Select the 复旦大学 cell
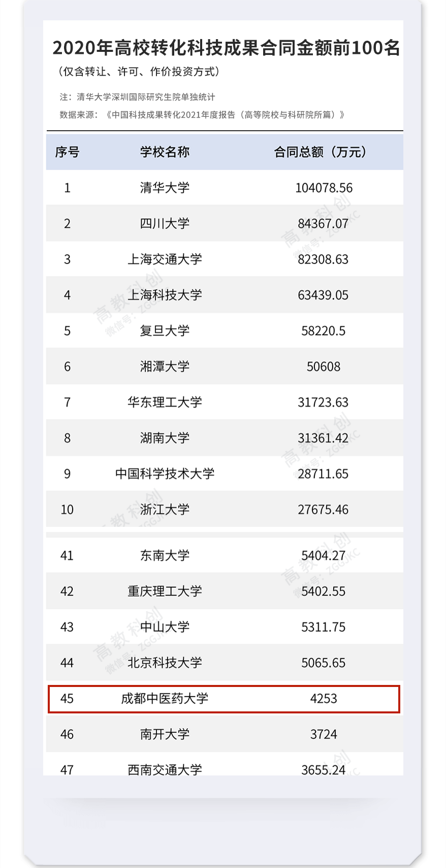Screen dimensions: 446x868 pos(165,331)
